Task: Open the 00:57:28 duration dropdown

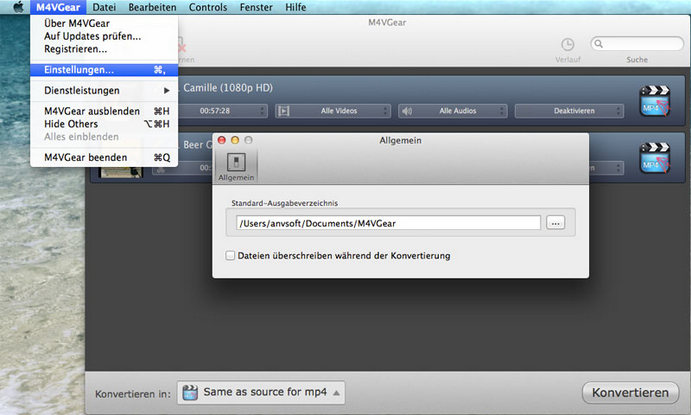Action: [222, 111]
